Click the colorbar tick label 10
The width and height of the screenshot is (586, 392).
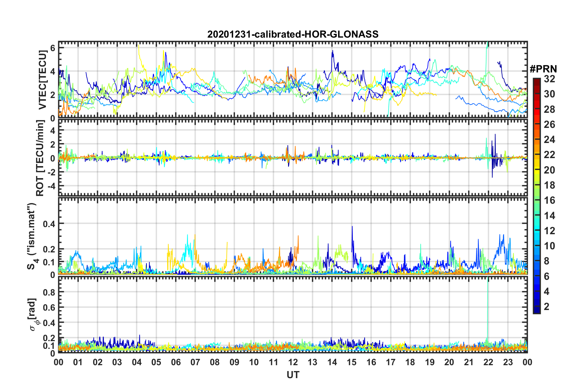pyautogui.click(x=549, y=246)
